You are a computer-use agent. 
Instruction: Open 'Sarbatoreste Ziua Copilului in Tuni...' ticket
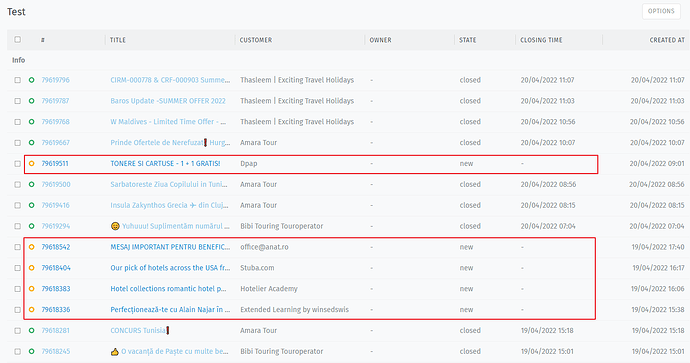coord(169,184)
